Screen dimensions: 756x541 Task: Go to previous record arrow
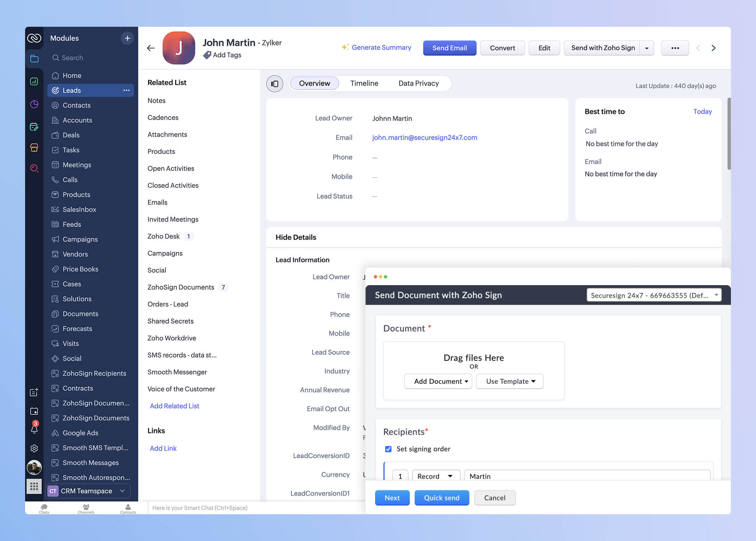pos(698,48)
